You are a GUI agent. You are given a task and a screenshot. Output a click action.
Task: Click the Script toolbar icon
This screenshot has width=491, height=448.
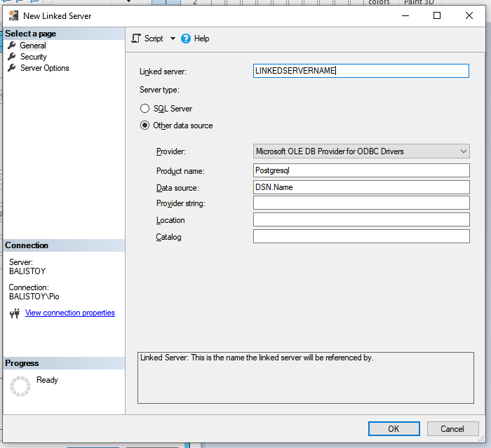click(x=137, y=39)
